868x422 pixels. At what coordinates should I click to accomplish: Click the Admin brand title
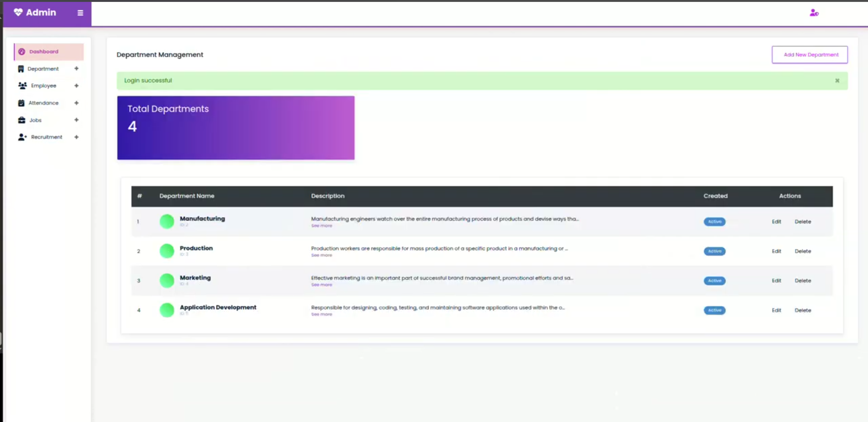click(41, 12)
